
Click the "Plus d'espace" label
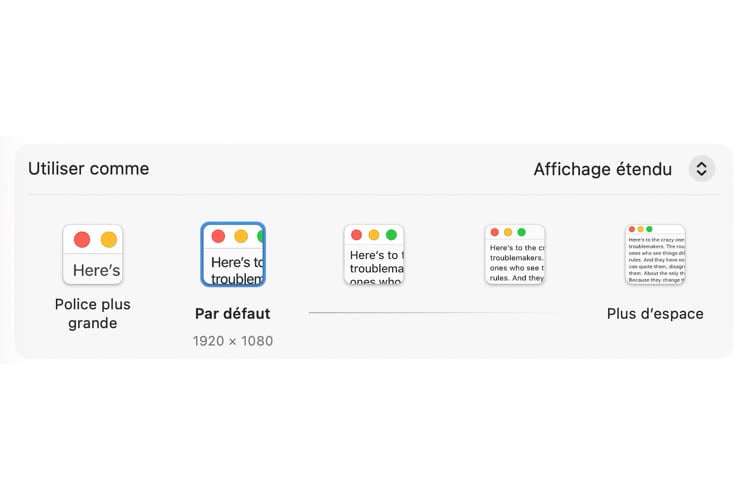pyautogui.click(x=655, y=314)
